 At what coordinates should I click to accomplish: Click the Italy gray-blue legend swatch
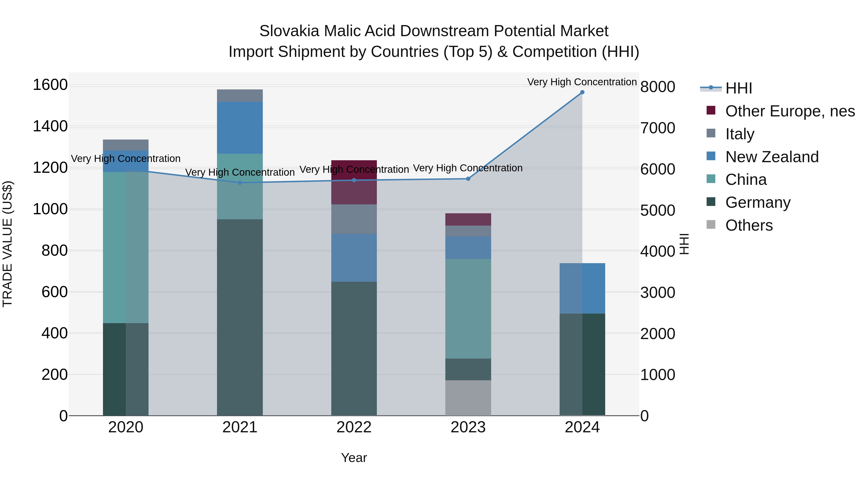pyautogui.click(x=711, y=133)
